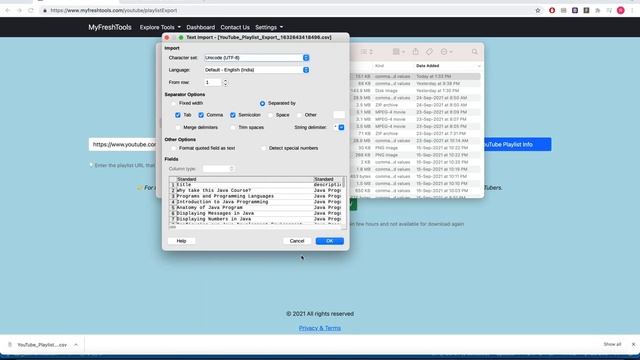Click the extensions puzzle icon in Chrome

coord(598,11)
